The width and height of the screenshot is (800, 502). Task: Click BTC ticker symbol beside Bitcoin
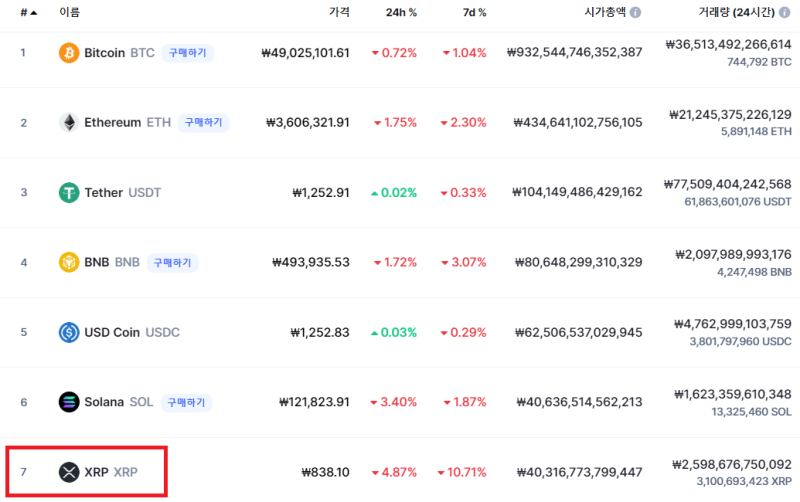click(142, 53)
